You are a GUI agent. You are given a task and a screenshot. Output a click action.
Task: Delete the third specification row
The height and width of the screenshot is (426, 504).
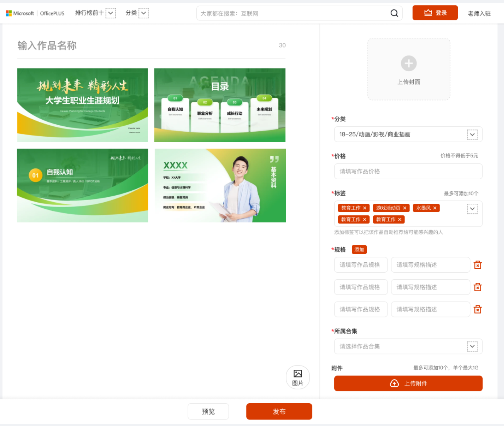(x=477, y=310)
